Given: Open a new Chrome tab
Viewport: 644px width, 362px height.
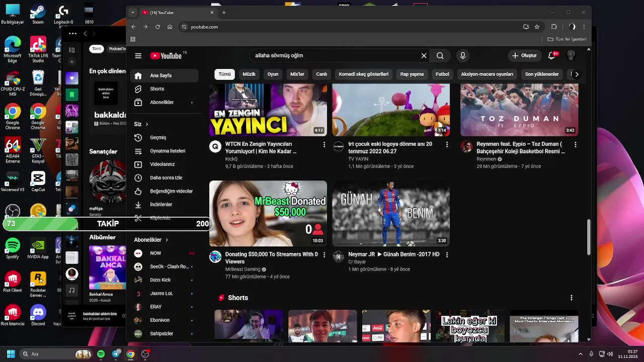Looking at the screenshot, I should tap(224, 13).
